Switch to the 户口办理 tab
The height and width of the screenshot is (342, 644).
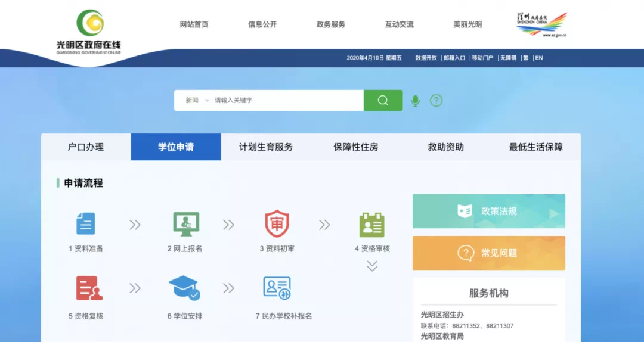pos(86,147)
